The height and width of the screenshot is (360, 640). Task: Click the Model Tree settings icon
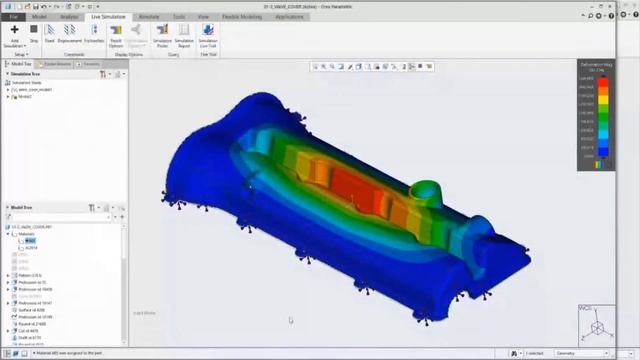(x=92, y=208)
